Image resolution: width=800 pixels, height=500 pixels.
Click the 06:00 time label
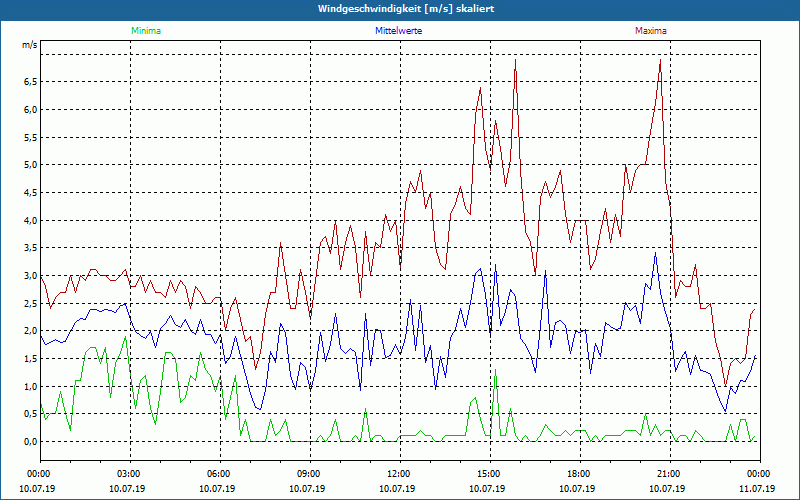[220, 474]
